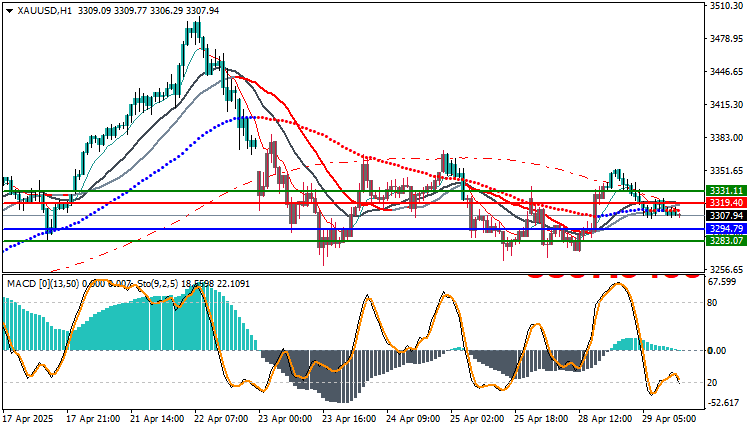Click the 25 Apr 18:00 time label
Viewport: 750px width, 430px height.
pyautogui.click(x=542, y=419)
